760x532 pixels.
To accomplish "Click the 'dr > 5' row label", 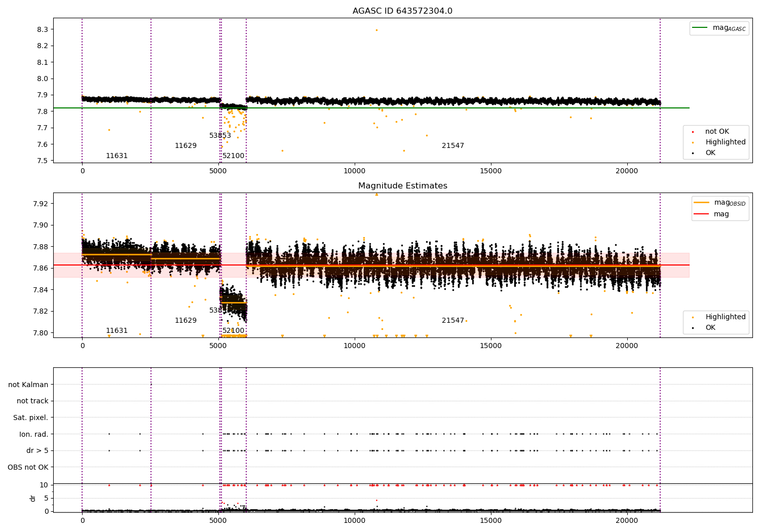I will tap(37, 451).
